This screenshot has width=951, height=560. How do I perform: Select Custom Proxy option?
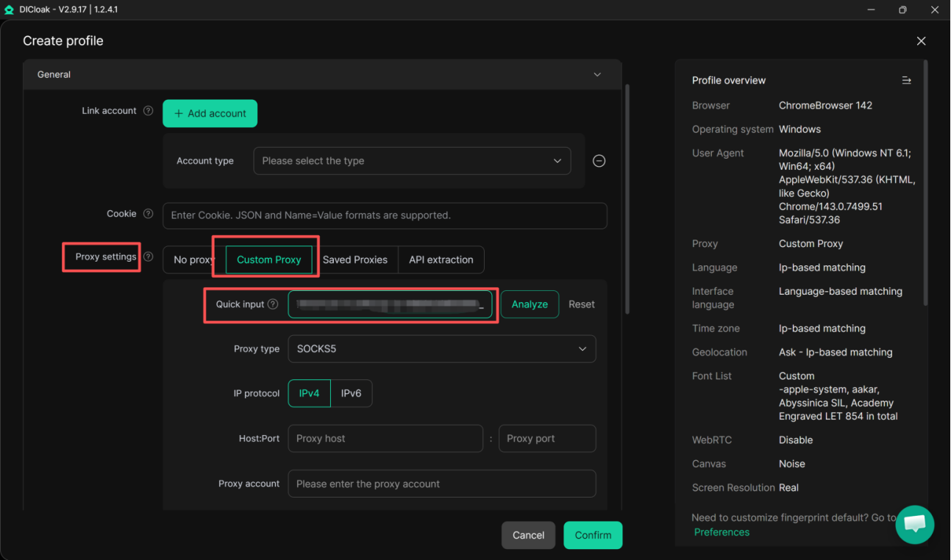pos(268,259)
